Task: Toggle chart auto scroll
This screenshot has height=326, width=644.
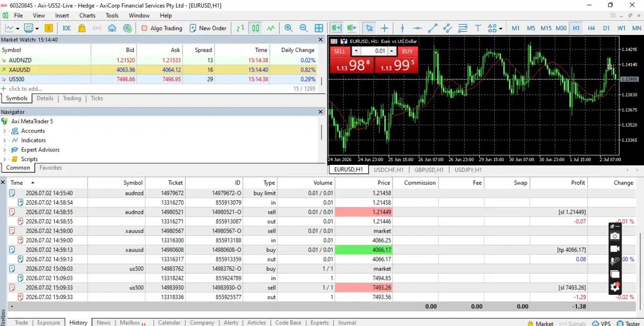Action: (337, 28)
